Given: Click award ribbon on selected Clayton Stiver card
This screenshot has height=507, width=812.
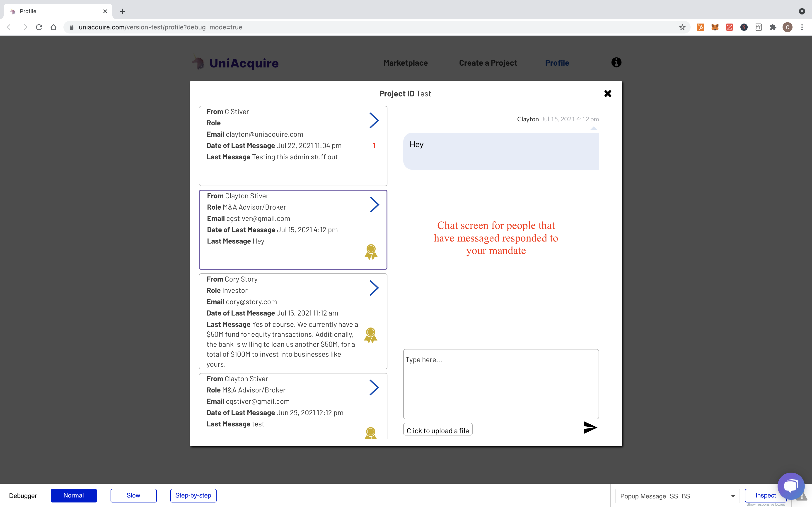Looking at the screenshot, I should (371, 252).
